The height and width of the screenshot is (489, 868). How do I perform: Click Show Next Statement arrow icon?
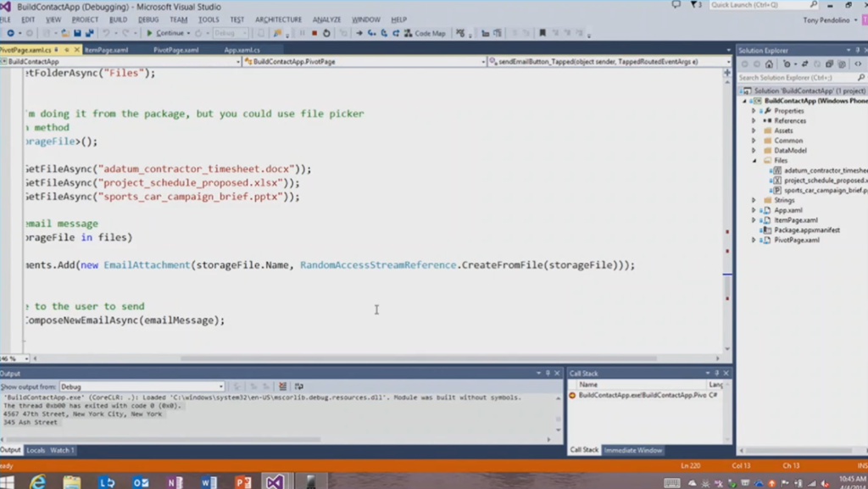[359, 33]
